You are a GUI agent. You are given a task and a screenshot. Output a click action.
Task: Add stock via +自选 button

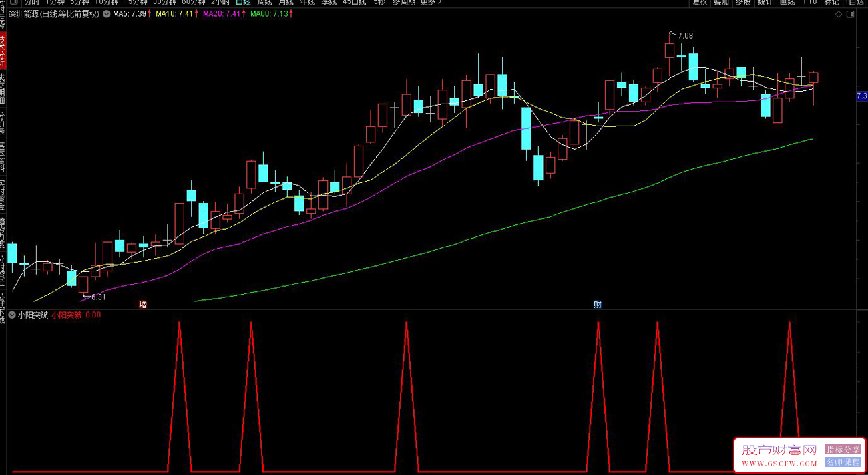click(854, 2)
